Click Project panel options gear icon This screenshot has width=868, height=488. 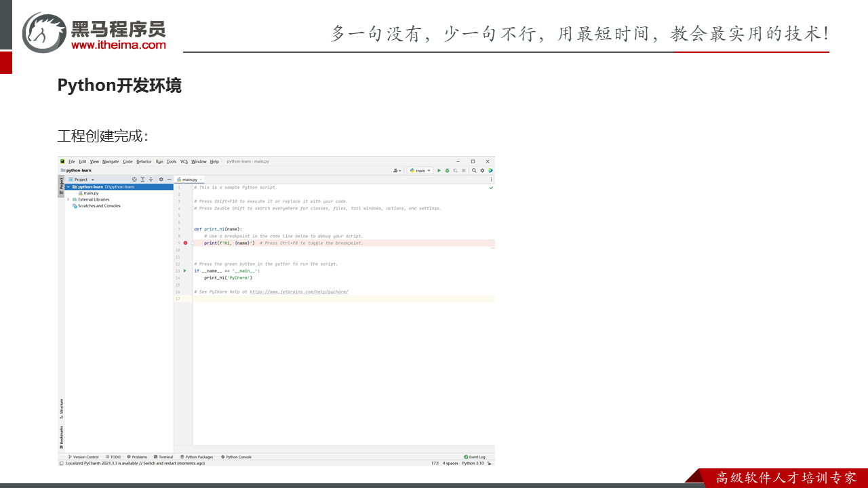tap(161, 180)
